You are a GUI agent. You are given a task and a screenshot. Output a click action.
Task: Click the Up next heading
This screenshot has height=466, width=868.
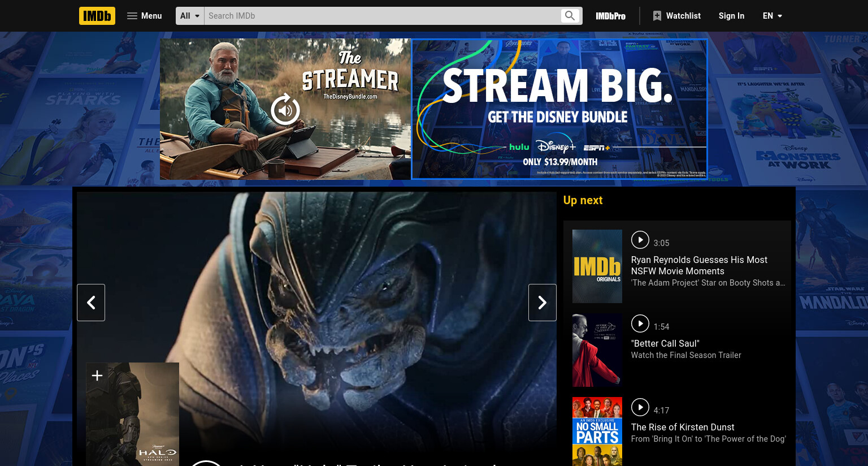coord(583,200)
